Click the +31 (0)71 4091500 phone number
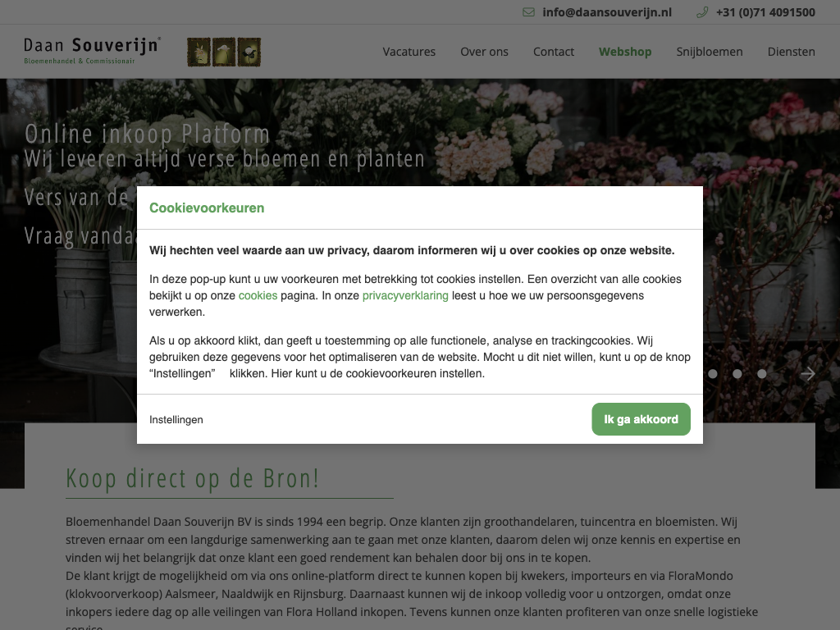Viewport: 840px width, 630px height. [x=765, y=12]
